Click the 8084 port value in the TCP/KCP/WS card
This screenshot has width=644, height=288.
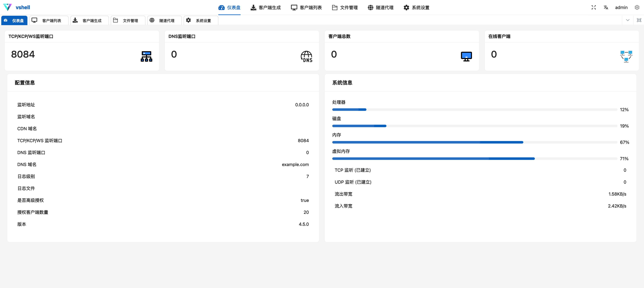(x=23, y=54)
